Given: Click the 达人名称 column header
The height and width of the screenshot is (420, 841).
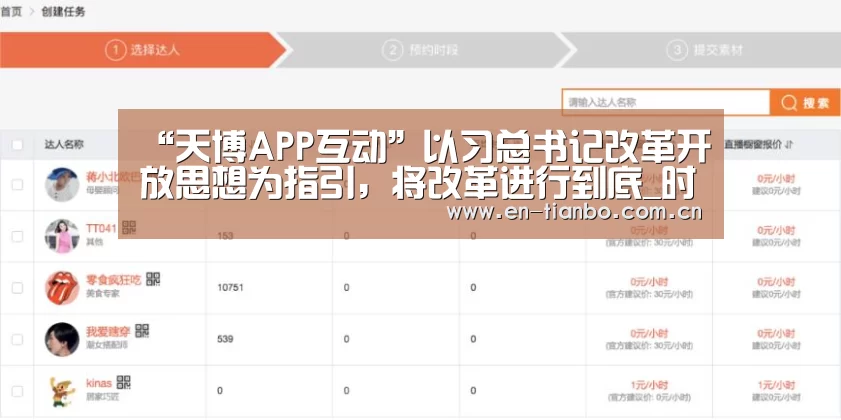Looking at the screenshot, I should [64, 144].
